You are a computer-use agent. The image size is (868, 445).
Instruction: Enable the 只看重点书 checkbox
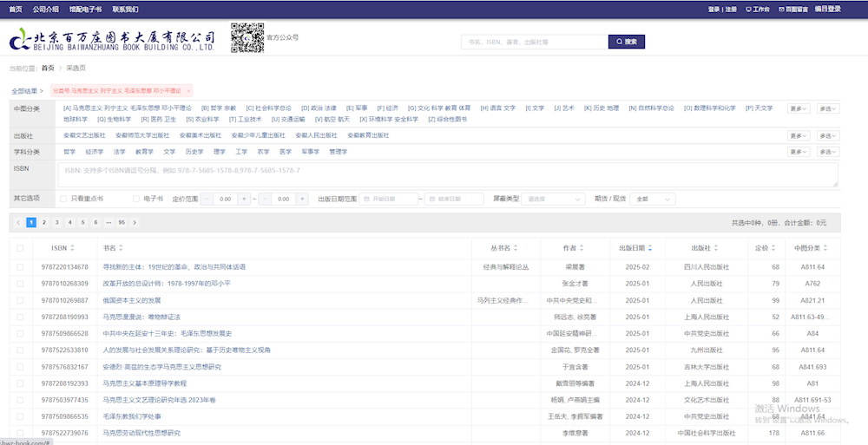click(63, 199)
